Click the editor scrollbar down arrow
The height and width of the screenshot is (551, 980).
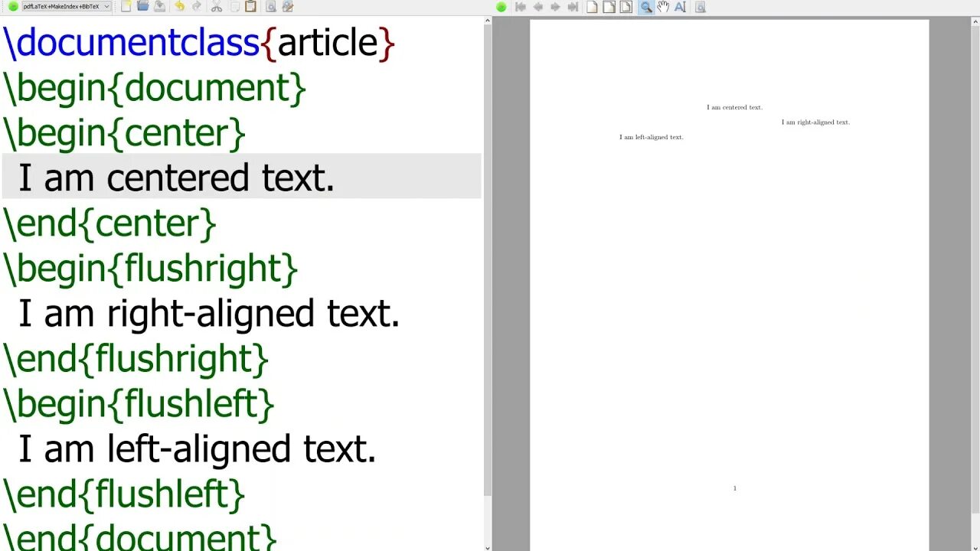487,547
